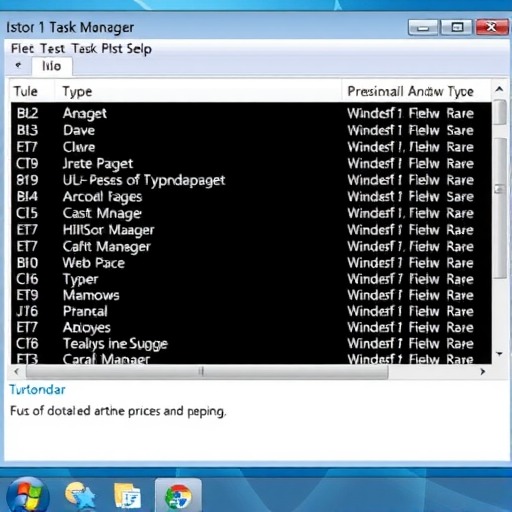This screenshot has width=512, height=512.
Task: Click the CT9 cell
Action: (27, 163)
